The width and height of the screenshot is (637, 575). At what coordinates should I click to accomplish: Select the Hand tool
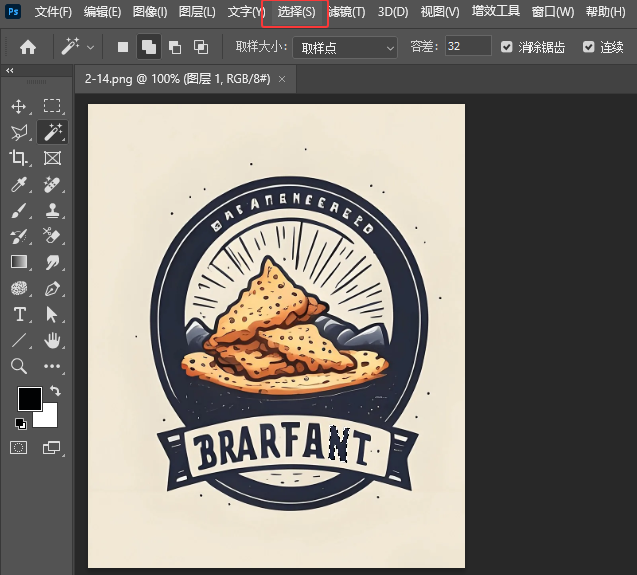[52, 341]
